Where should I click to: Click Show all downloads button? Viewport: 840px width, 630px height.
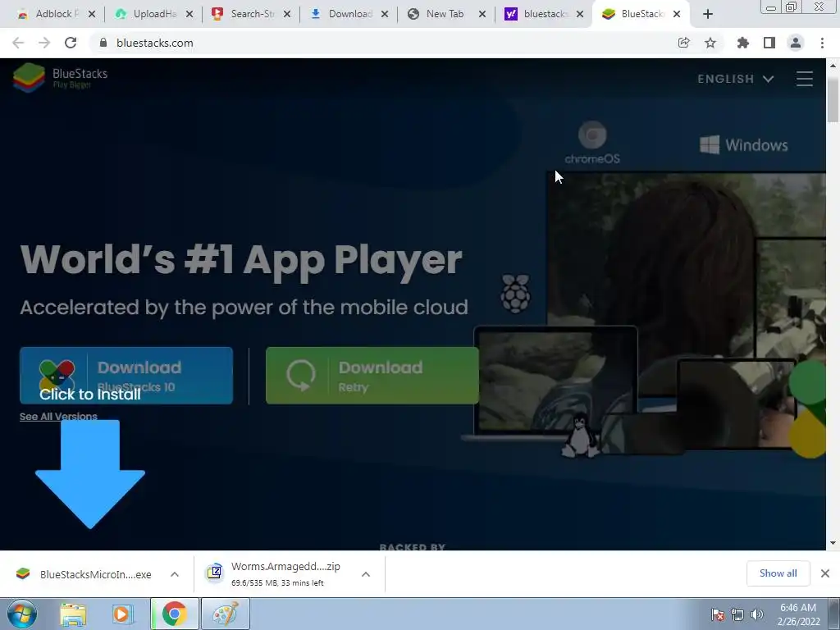click(x=778, y=573)
